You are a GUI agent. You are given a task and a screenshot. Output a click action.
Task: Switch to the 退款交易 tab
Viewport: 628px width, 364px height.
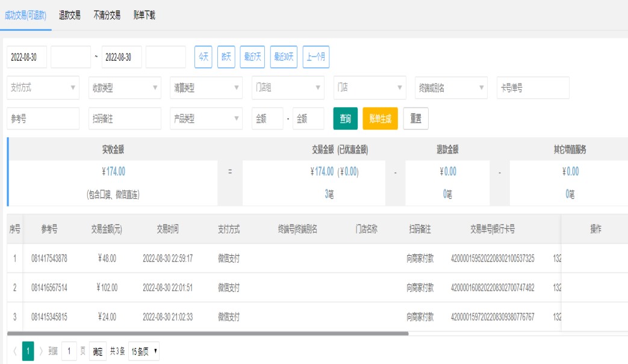70,16
